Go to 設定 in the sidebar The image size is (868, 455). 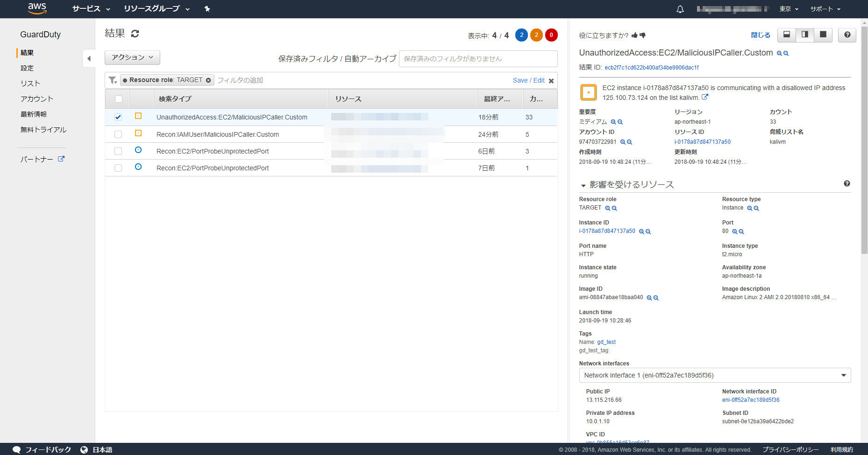tap(27, 68)
